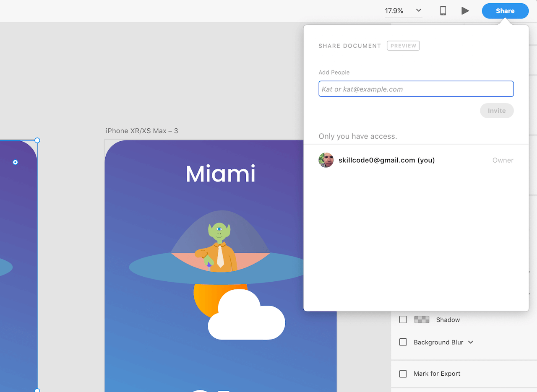This screenshot has height=392, width=537.
Task: Enable the Background Blur checkbox
Action: [x=403, y=342]
